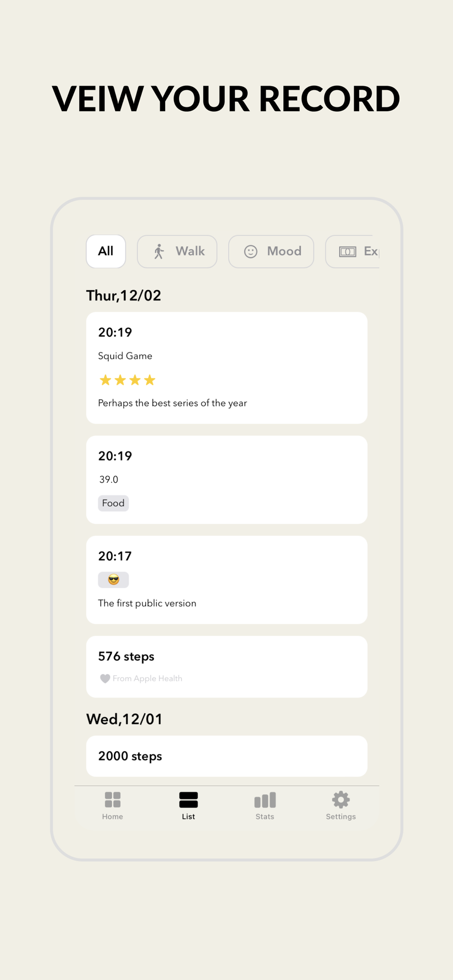Filter records by Mood
Screen dimensions: 453x980
click(x=271, y=251)
